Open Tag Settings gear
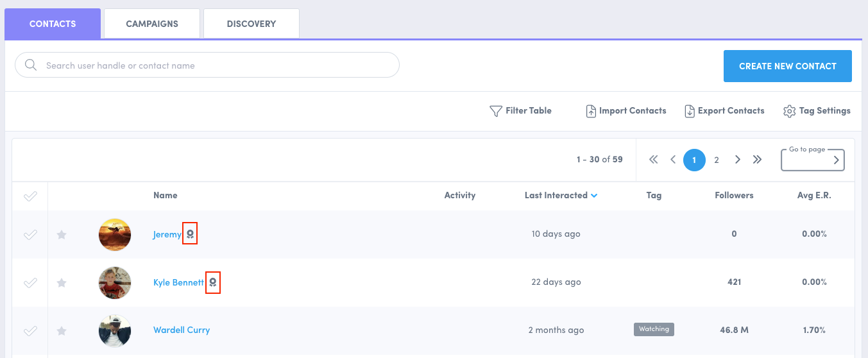Screen dimensions: 868x358 pyautogui.click(x=789, y=111)
